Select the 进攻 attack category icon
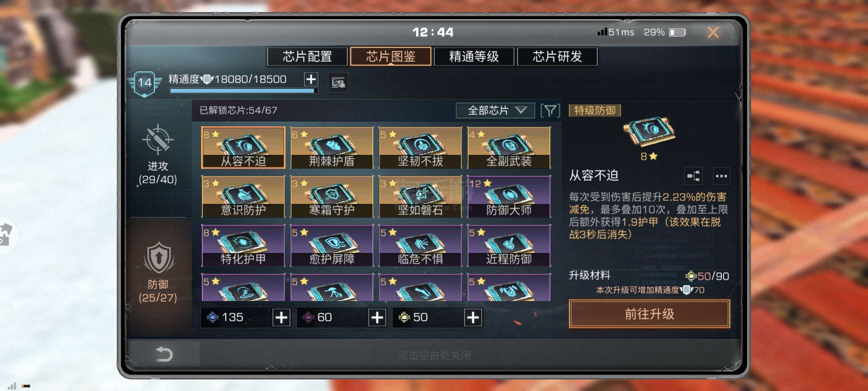 tap(158, 139)
